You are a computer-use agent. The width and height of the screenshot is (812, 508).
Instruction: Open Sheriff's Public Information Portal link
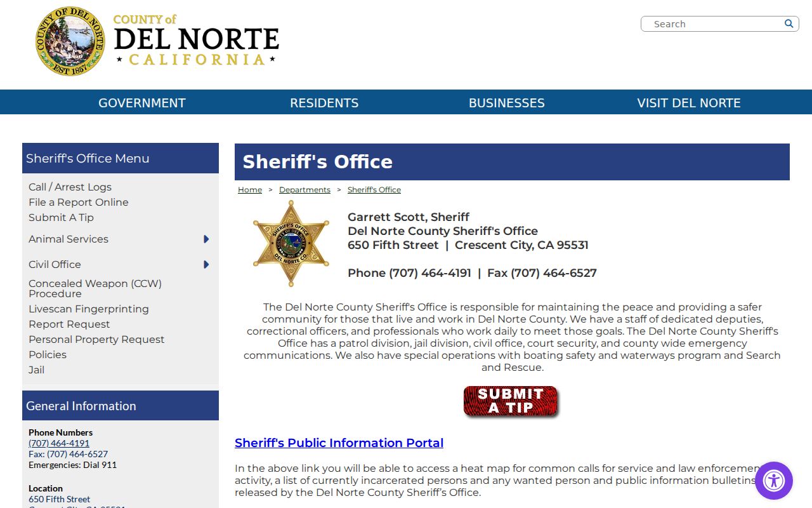(339, 443)
